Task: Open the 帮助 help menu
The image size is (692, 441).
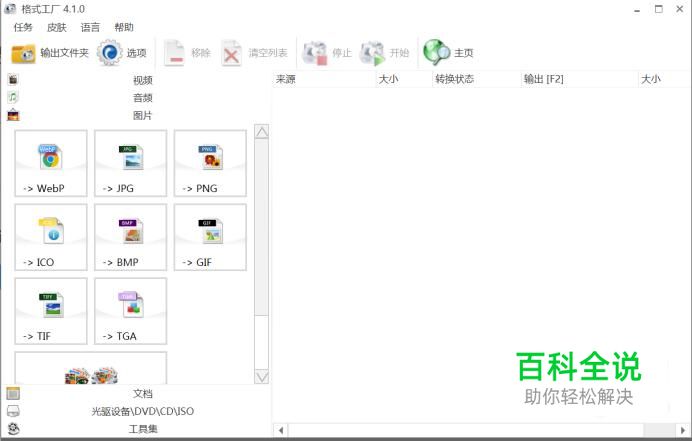Action: (x=124, y=27)
